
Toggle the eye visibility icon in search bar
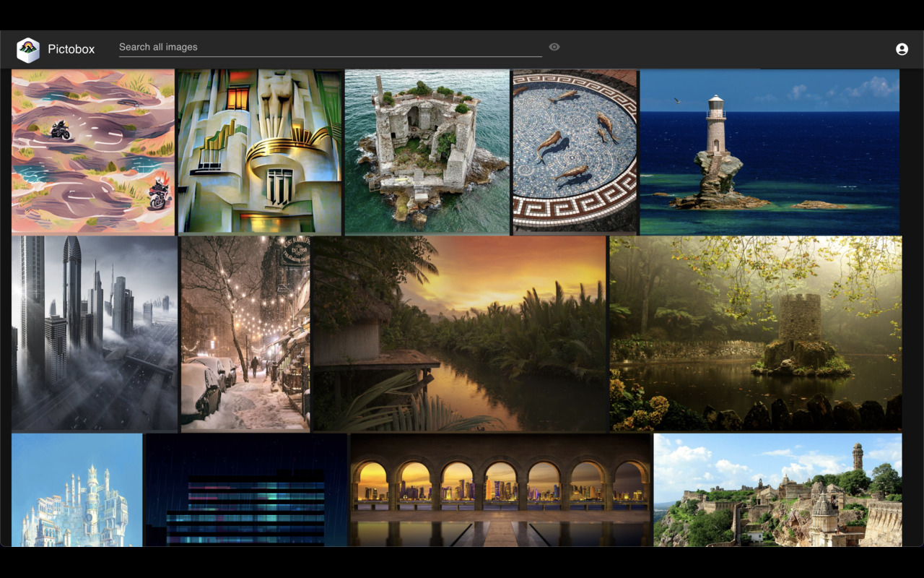pyautogui.click(x=554, y=47)
